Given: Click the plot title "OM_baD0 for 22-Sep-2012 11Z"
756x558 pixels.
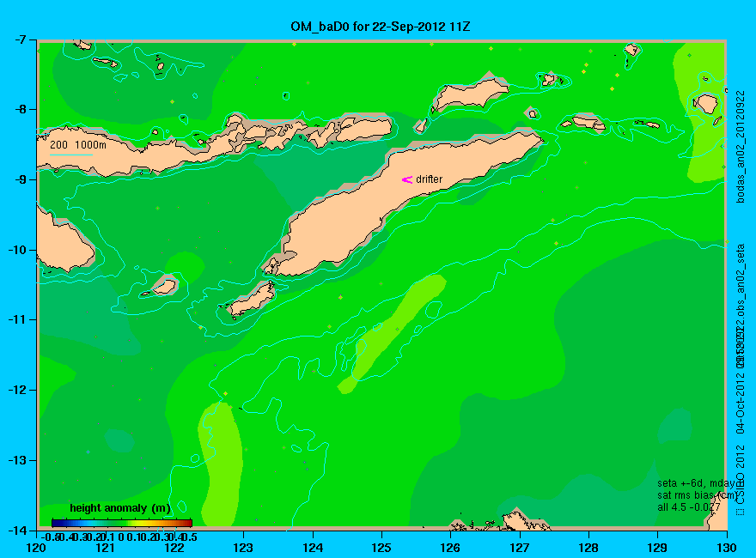Looking at the screenshot, I should 380,27.
